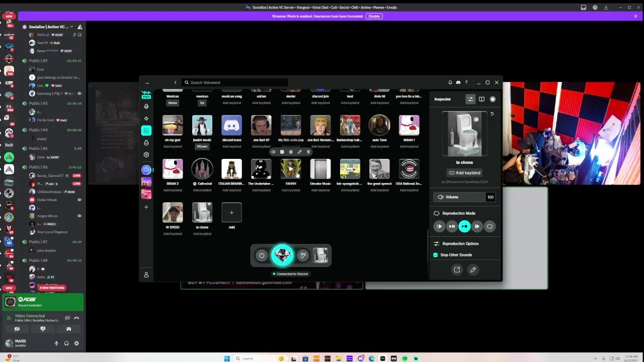Click the Search Voicemod field
The width and height of the screenshot is (644, 362).
(235, 82)
